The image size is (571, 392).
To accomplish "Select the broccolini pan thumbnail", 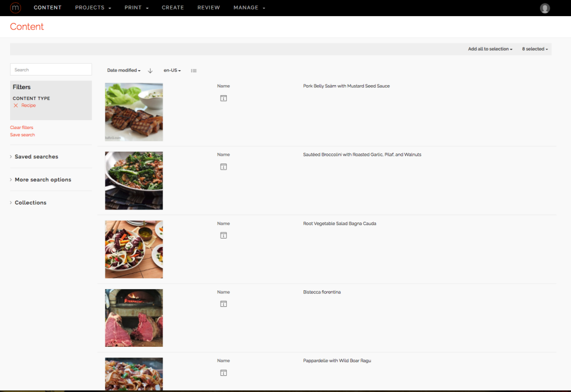I will click(x=134, y=181).
